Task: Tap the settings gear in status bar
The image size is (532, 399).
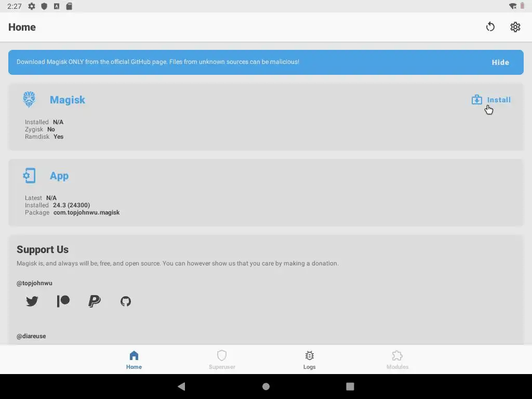Action: tap(32, 6)
